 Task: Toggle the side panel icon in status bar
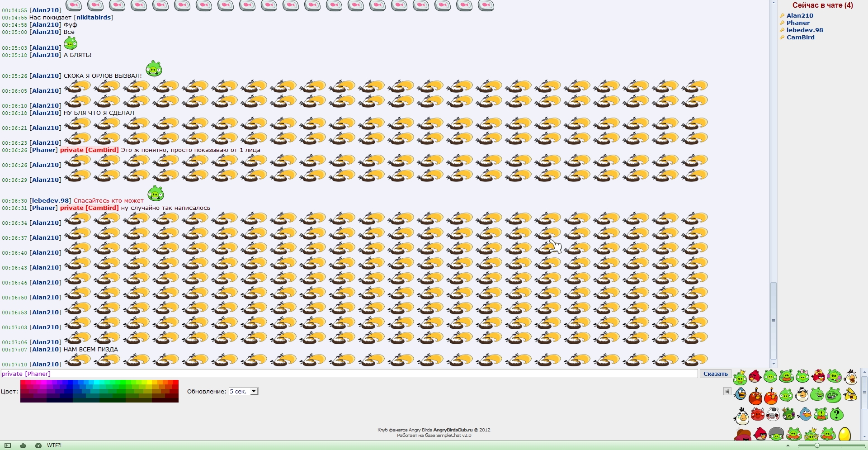click(x=8, y=445)
